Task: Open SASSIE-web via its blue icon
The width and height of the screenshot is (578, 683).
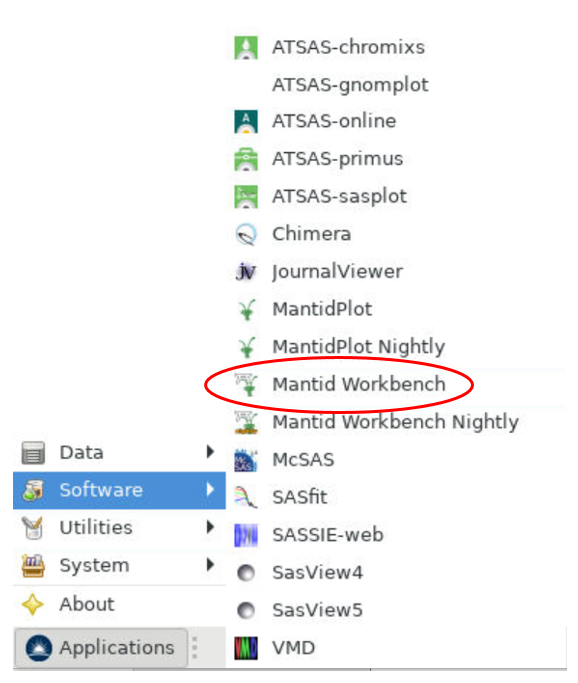Action: [x=246, y=535]
